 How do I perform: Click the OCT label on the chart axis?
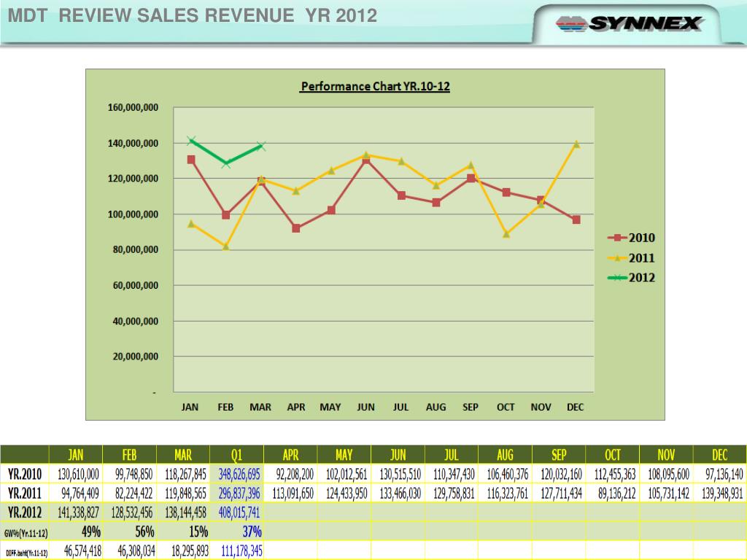[506, 407]
